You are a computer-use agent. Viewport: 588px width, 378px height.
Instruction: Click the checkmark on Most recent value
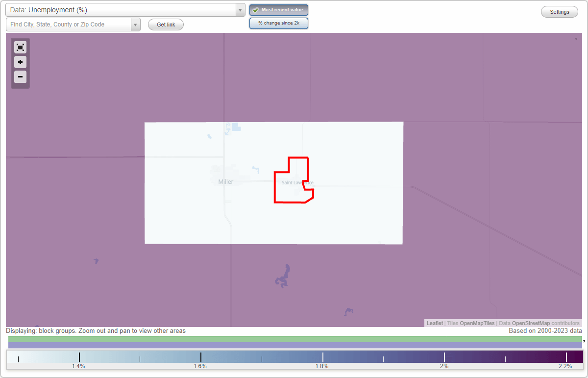pyautogui.click(x=255, y=9)
